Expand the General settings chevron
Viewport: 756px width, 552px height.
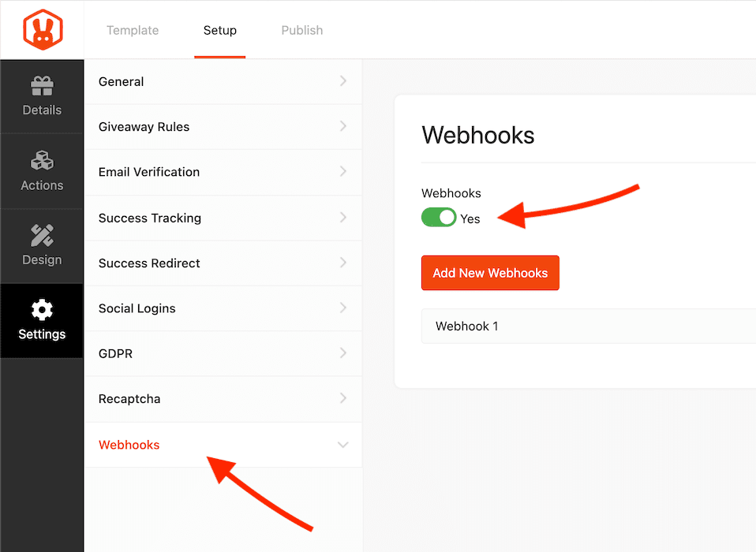point(342,81)
